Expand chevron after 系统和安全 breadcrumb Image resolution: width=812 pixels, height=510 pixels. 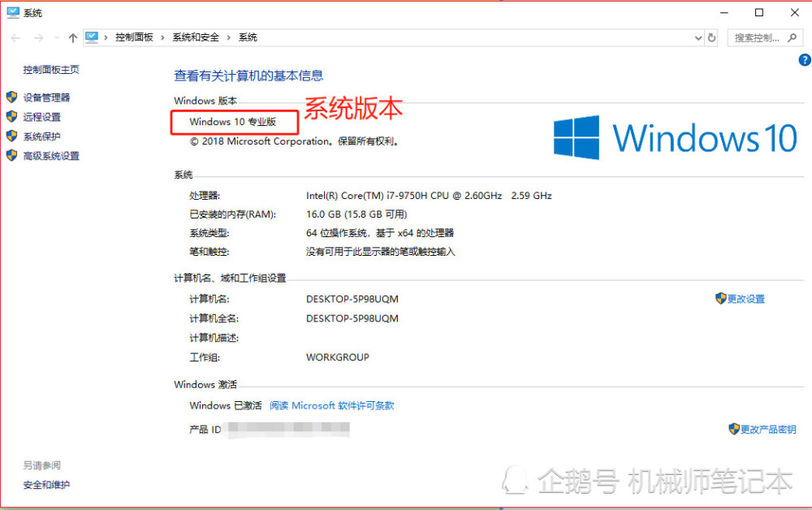tap(228, 37)
